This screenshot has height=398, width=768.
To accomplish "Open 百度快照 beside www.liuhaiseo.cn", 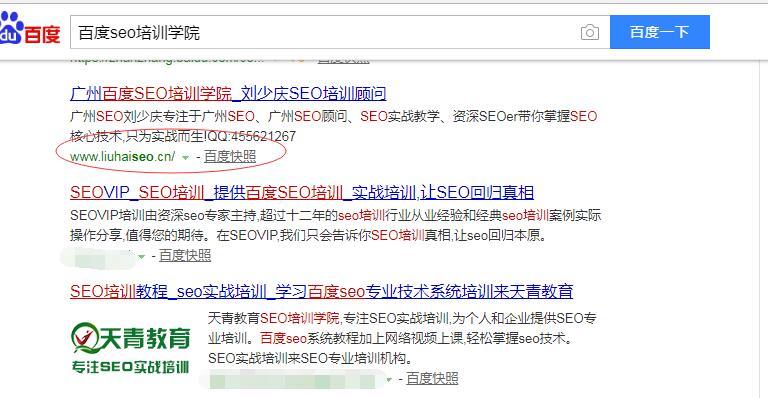I will (x=230, y=157).
